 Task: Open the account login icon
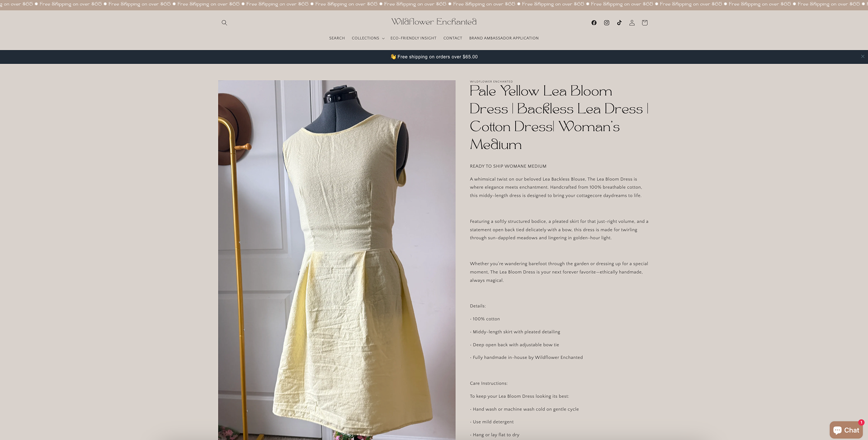coord(632,23)
